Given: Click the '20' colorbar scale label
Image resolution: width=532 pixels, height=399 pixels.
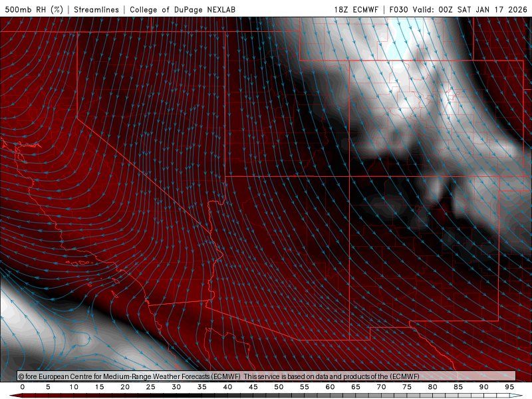Looking at the screenshot, I should coord(125,387).
